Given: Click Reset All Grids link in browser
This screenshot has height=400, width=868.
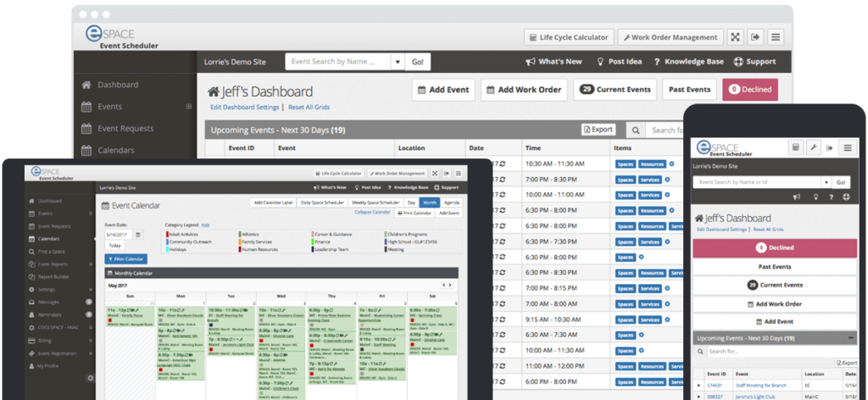Looking at the screenshot, I should tap(309, 108).
